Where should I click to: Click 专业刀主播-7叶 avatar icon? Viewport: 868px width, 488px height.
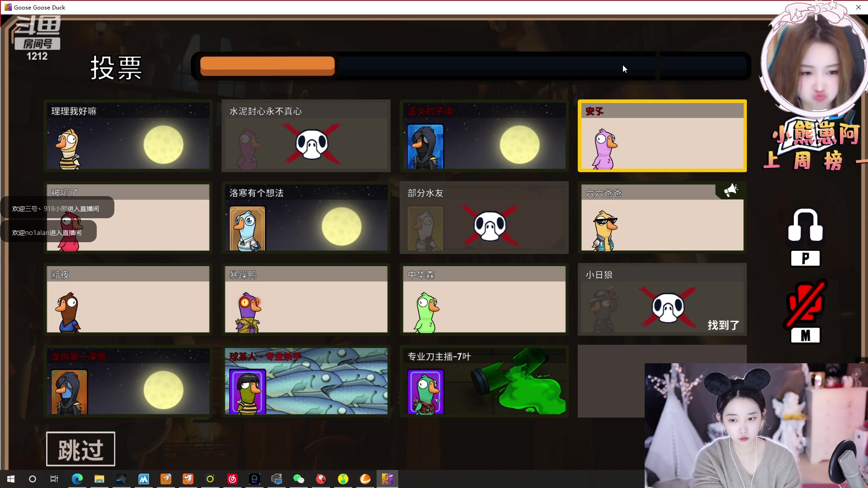[x=425, y=391]
